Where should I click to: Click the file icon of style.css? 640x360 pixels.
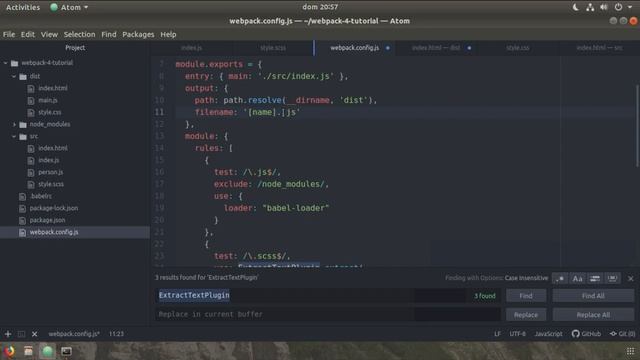(x=31, y=112)
